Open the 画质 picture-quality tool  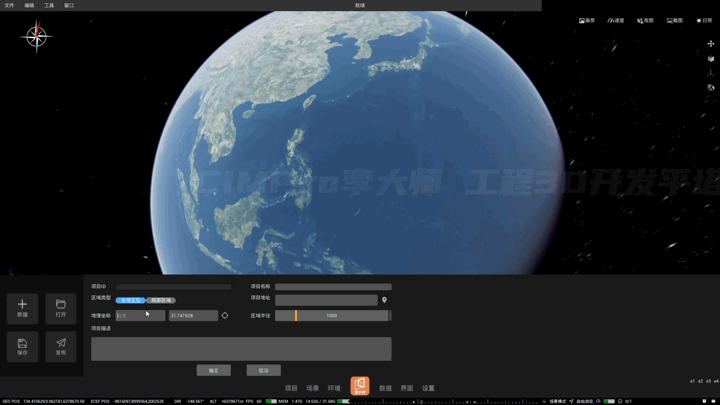click(x=587, y=21)
